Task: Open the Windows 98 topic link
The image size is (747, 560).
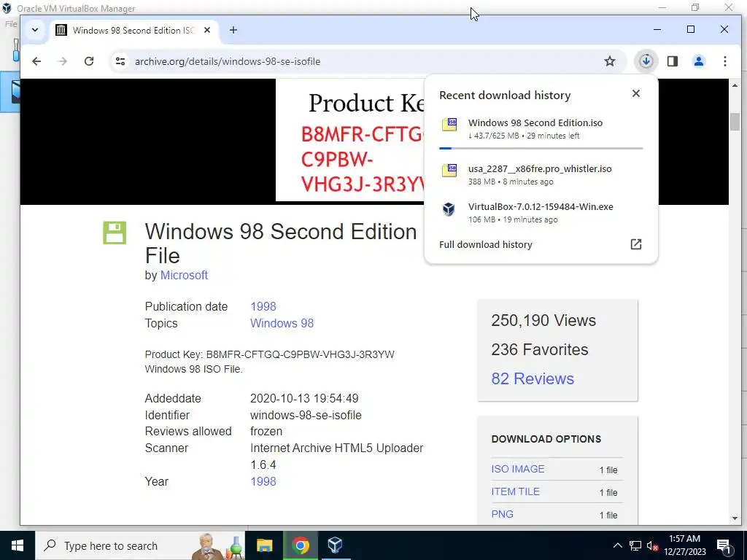Action: pos(282,323)
